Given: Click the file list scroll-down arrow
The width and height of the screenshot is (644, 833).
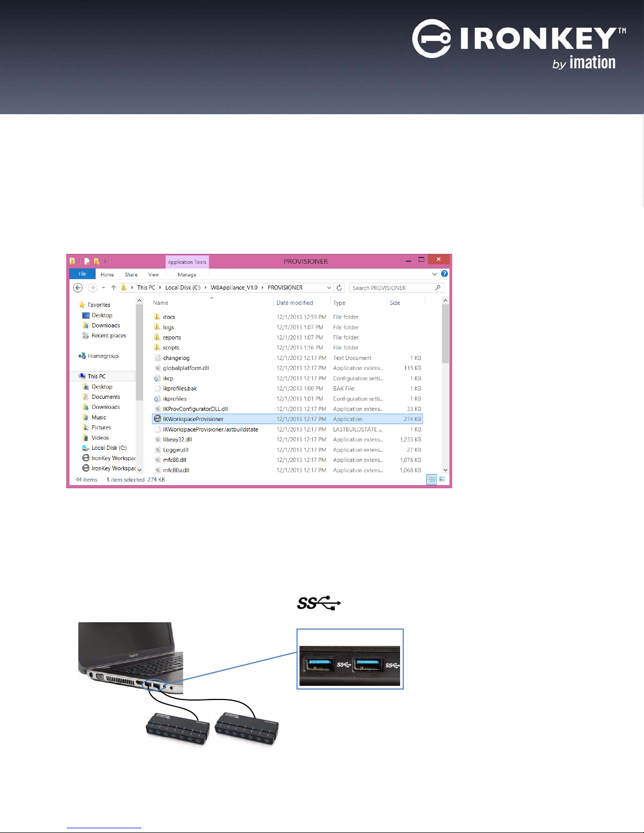Looking at the screenshot, I should [445, 470].
